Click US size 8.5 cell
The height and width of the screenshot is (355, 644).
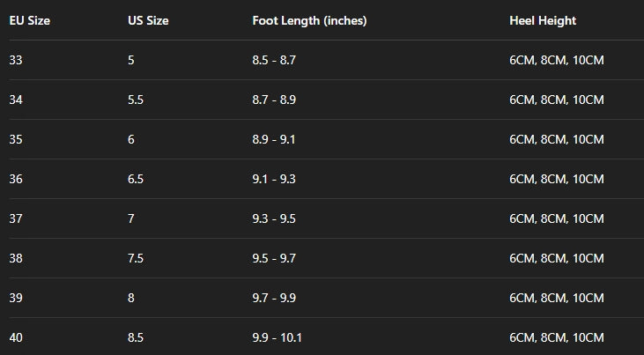(x=136, y=337)
